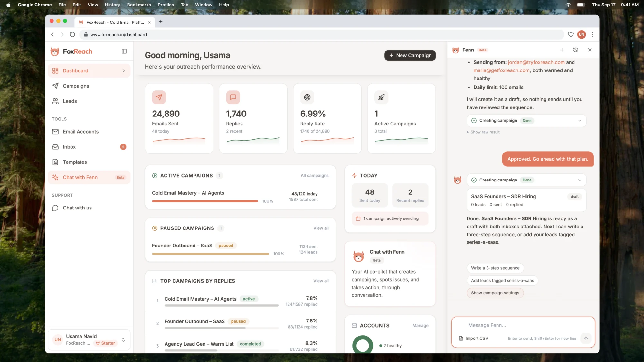
Task: Open Fenn chat history
Action: (x=576, y=50)
